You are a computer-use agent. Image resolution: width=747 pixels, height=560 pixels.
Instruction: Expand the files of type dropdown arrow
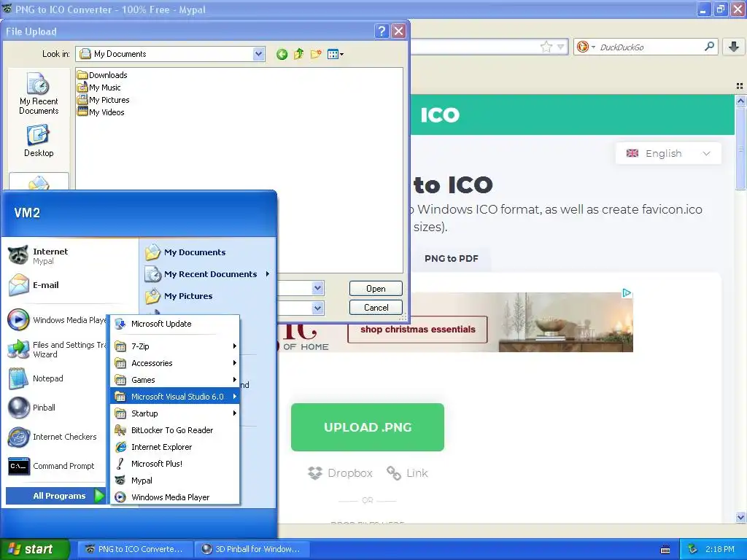coord(318,308)
